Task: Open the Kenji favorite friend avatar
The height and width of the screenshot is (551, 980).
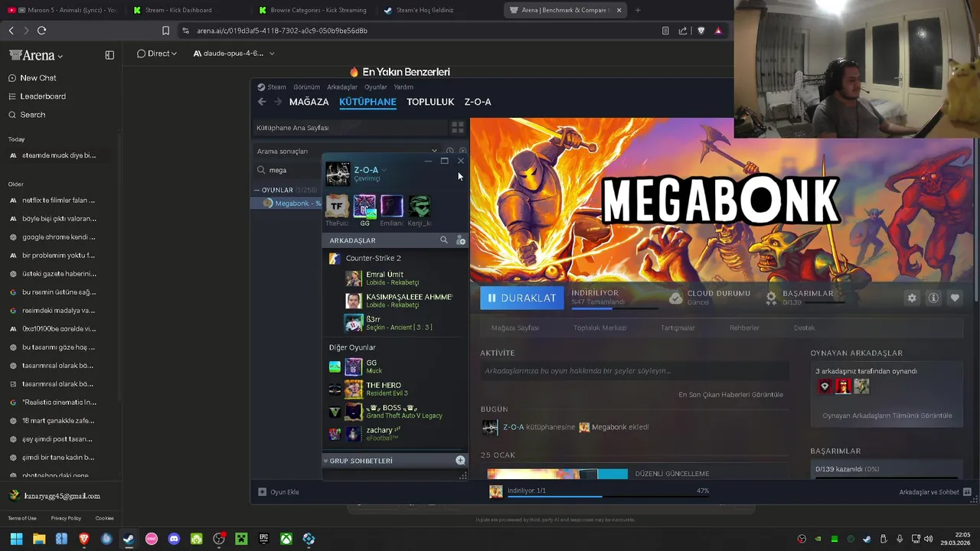Action: (420, 207)
